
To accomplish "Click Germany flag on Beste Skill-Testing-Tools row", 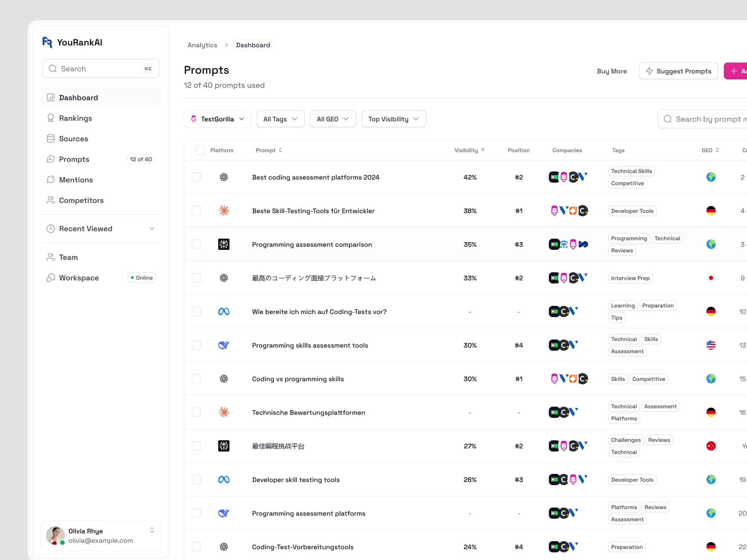I will (711, 211).
